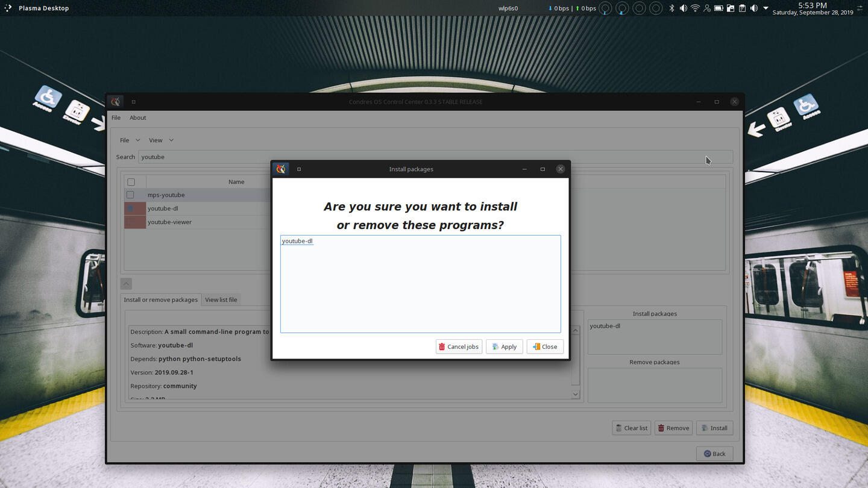Open the Wi-Fi network tray icon
868x488 pixels.
[695, 8]
